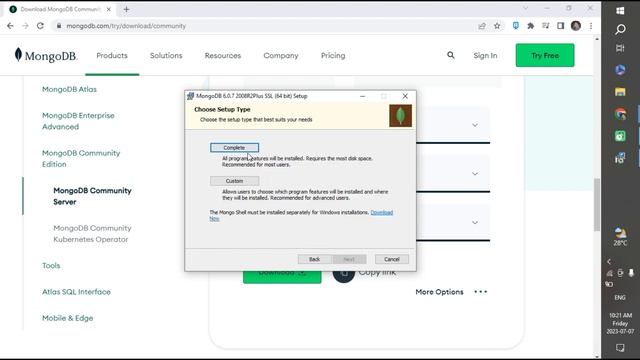Open a new browser tab with plus icon
The width and height of the screenshot is (640, 360).
point(126,9)
